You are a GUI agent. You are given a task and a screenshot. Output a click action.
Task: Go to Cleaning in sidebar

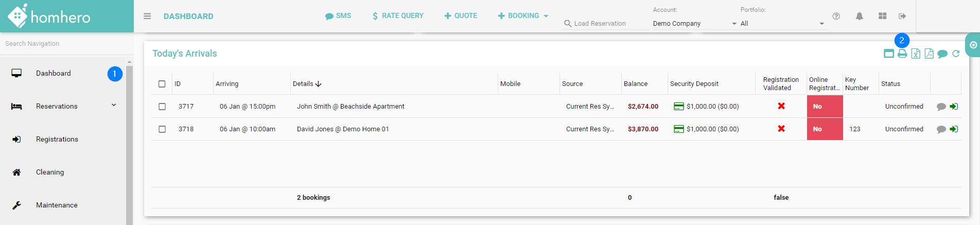[x=50, y=172]
